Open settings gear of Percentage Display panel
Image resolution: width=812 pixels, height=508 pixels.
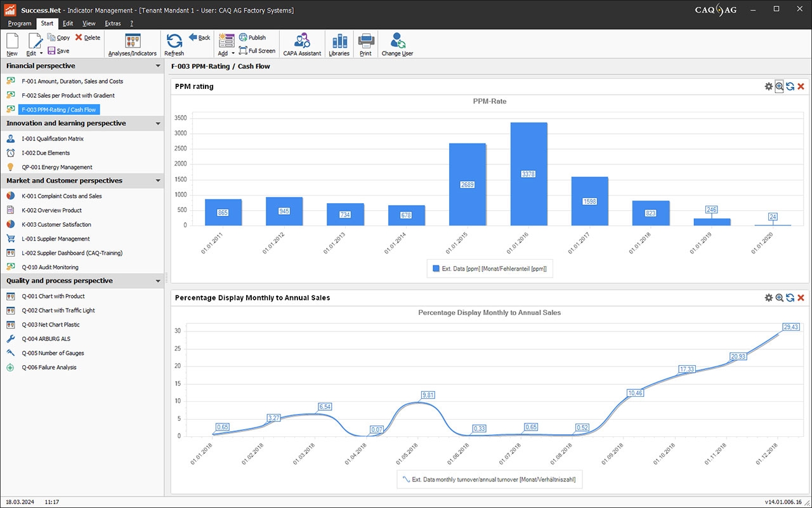tap(768, 297)
